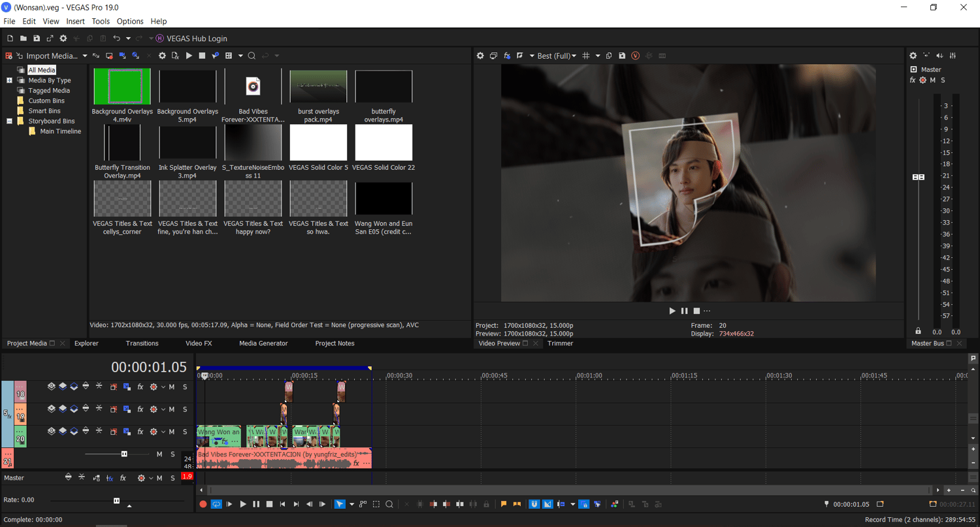Screen dimensions: 980x527
Task: Toggle the preview overlay grid icon
Action: [586, 56]
